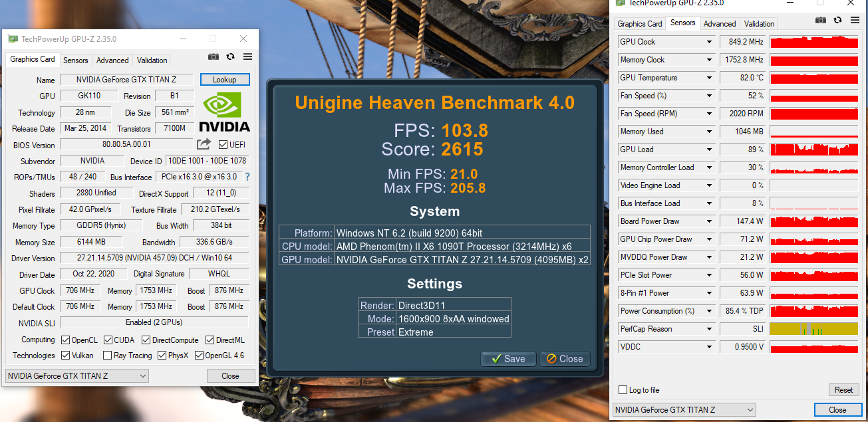The height and width of the screenshot is (422, 868).
Task: Close the Heaven Benchmark results dialog
Action: click(565, 359)
